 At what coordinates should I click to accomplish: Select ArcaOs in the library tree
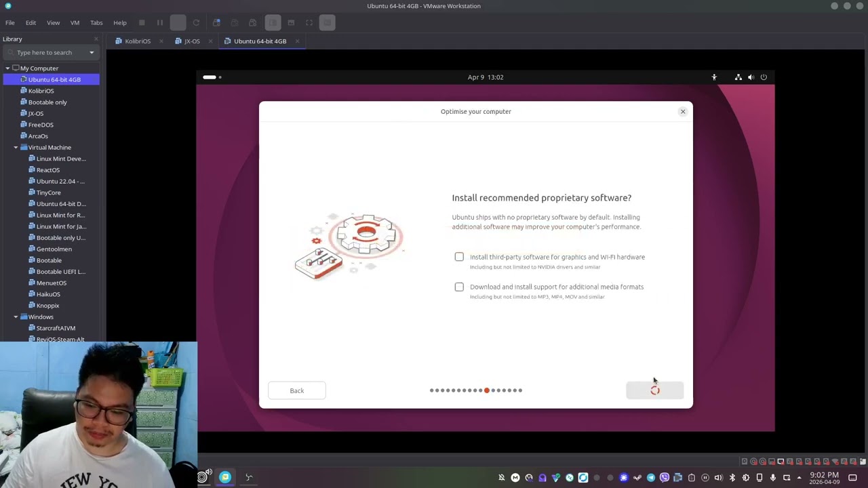tap(38, 136)
